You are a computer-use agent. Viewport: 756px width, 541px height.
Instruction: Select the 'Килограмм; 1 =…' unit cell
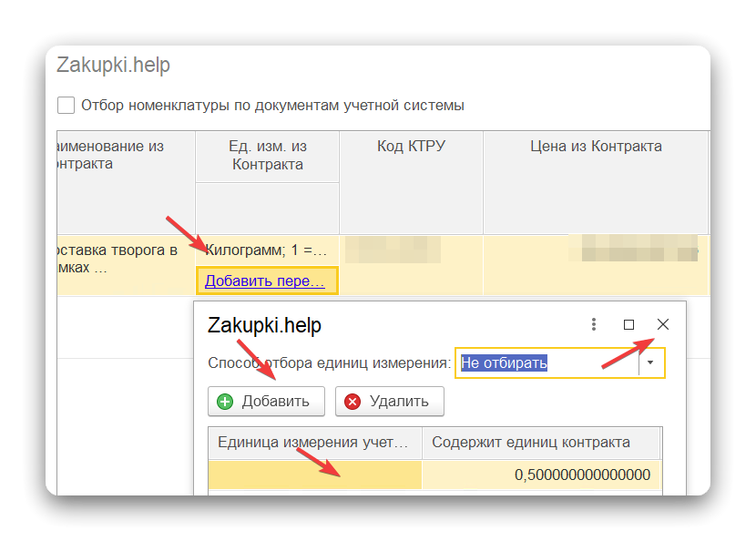267,250
